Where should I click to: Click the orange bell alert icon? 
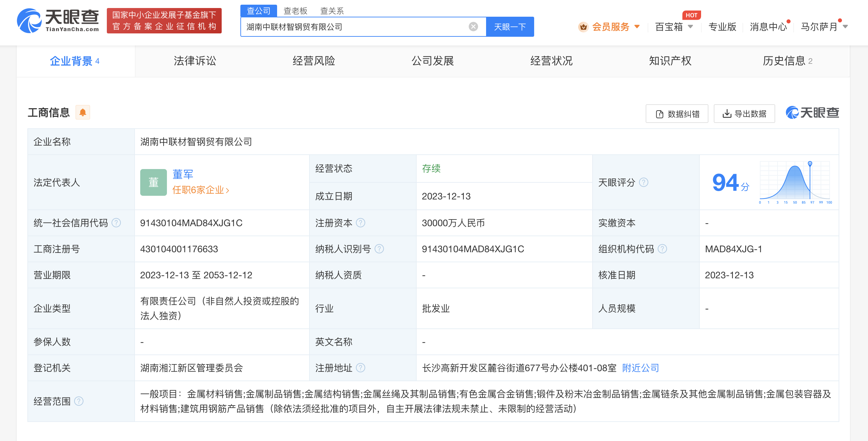(x=82, y=113)
